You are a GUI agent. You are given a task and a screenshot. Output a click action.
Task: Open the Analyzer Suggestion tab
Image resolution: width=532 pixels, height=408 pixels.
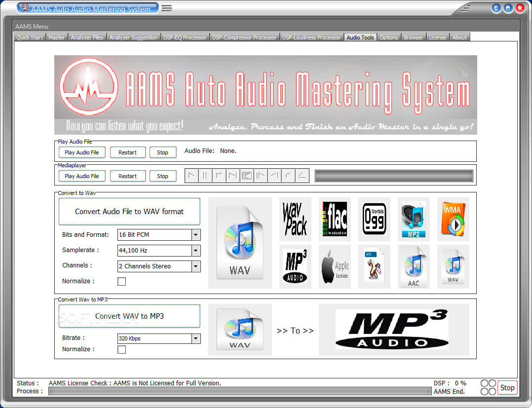pos(133,37)
